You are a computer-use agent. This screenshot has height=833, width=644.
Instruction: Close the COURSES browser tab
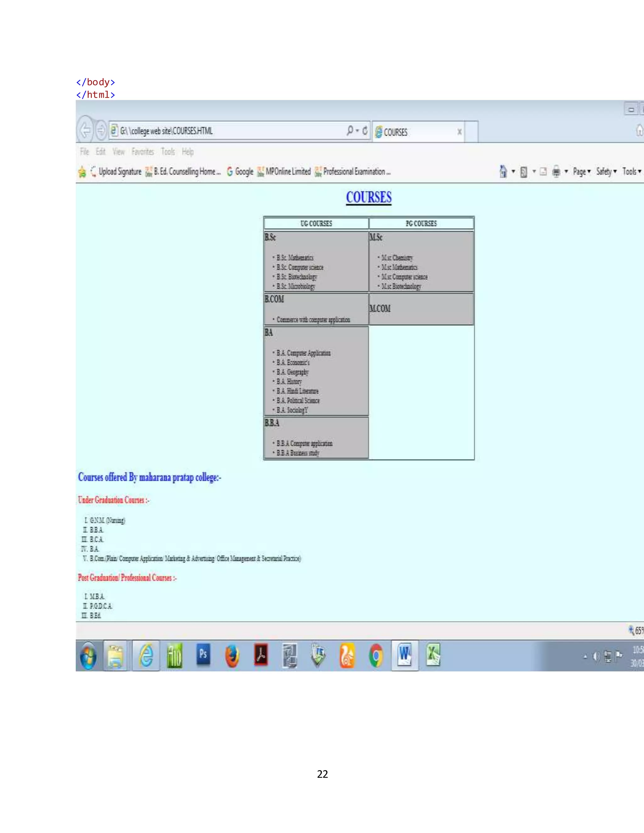coord(459,132)
